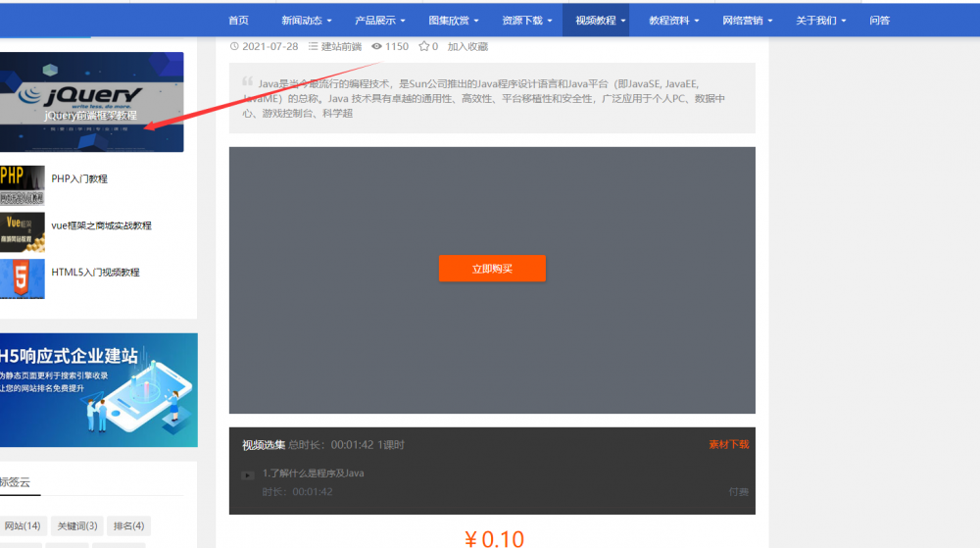
Task: Open HTML5入门视频教程 link
Action: [x=96, y=273]
